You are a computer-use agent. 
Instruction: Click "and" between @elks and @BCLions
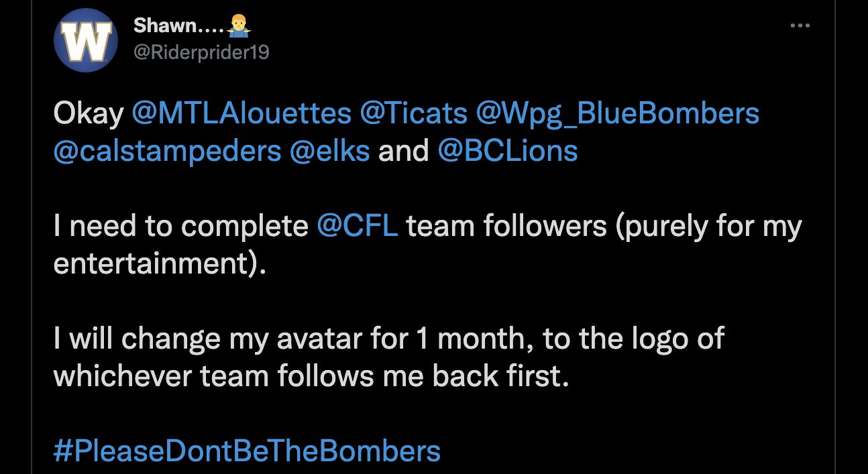click(403, 151)
